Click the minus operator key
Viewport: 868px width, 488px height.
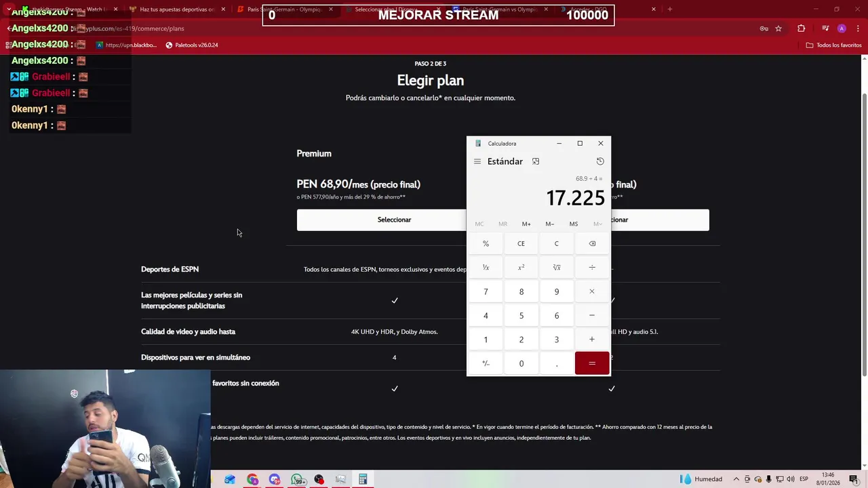(x=592, y=315)
